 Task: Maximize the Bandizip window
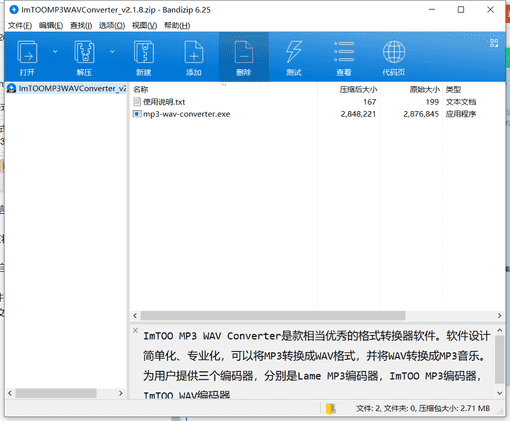click(461, 10)
